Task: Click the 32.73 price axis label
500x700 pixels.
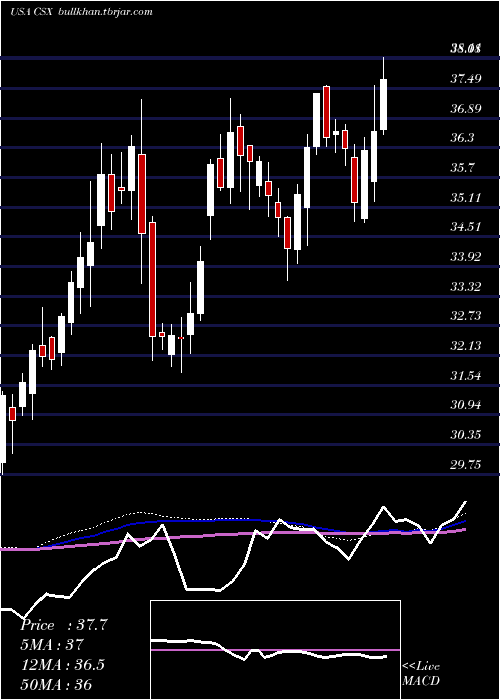Action: [x=466, y=316]
